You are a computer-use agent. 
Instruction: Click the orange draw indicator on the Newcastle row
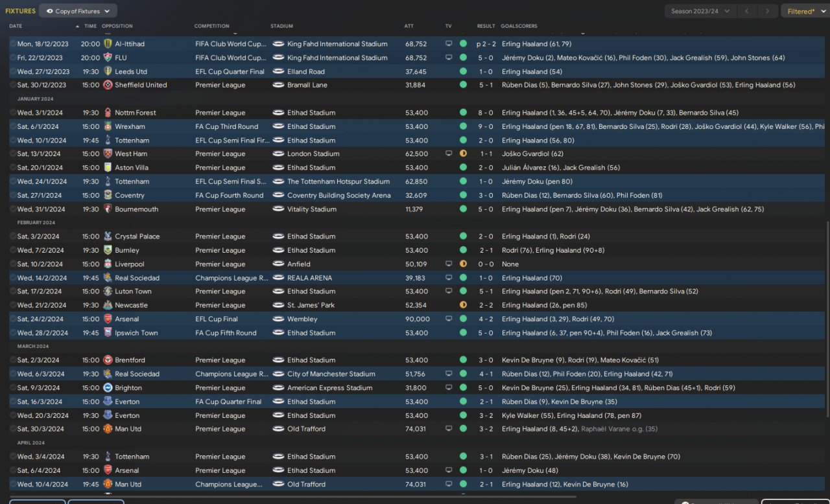pos(463,305)
